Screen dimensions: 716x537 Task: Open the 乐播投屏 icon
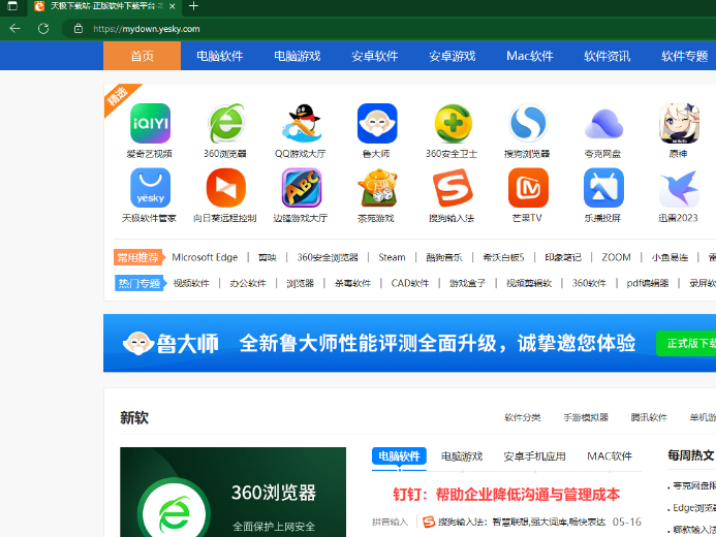604,188
